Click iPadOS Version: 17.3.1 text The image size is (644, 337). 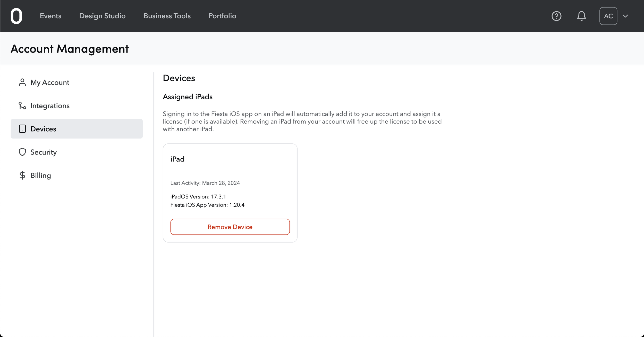[x=198, y=197]
